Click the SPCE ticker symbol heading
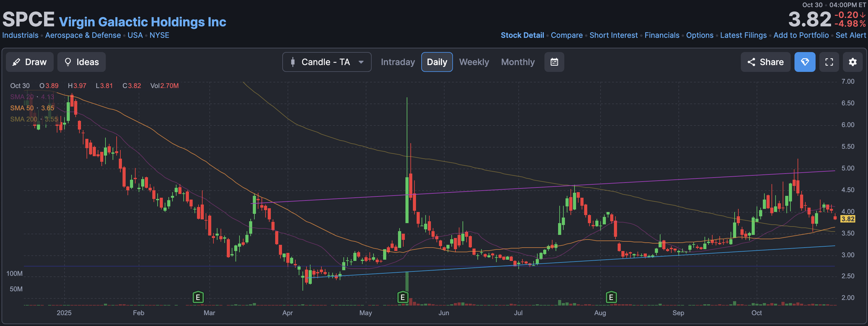868x326 pixels. (x=28, y=20)
